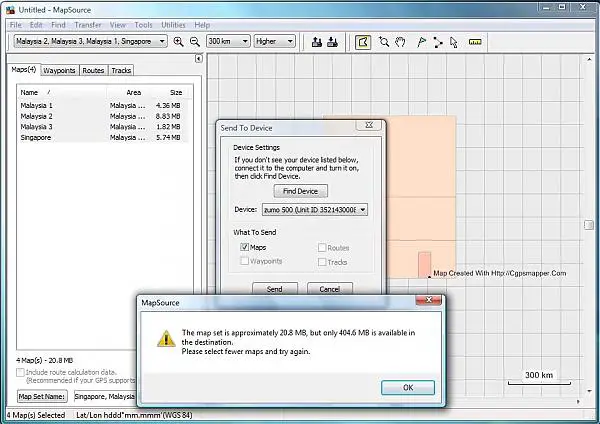Click the Zoom In magnifier icon

(178, 41)
